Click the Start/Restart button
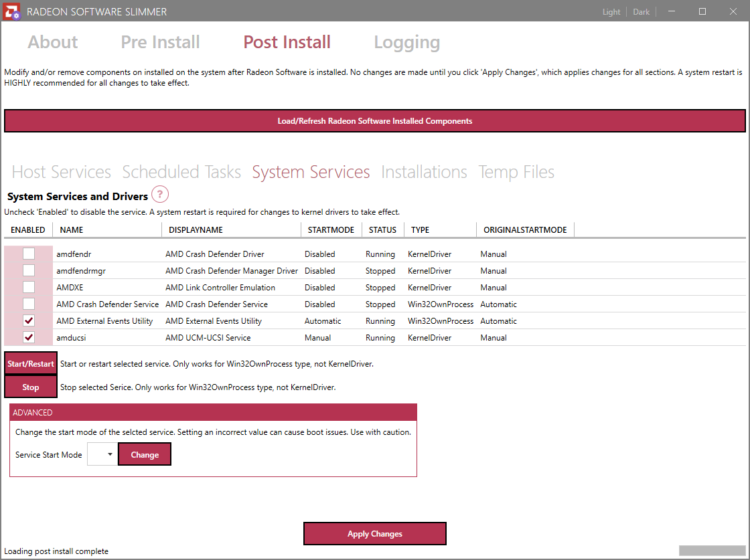 coord(31,363)
